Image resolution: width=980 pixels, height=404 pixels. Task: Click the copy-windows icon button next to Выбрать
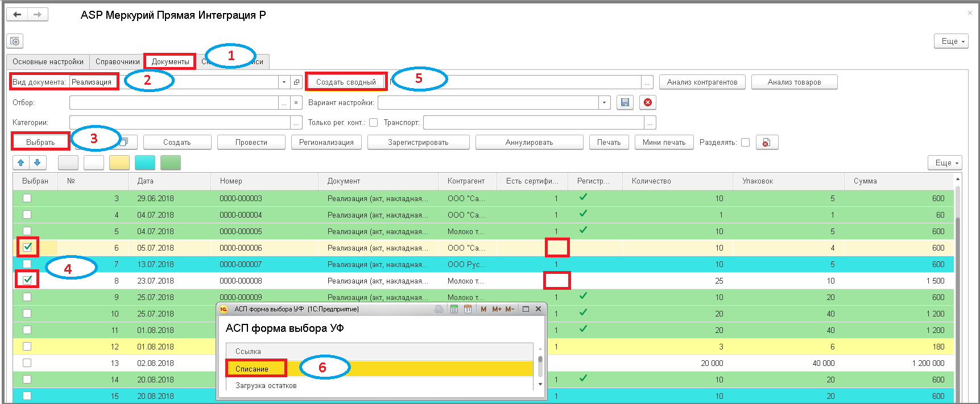tap(124, 142)
